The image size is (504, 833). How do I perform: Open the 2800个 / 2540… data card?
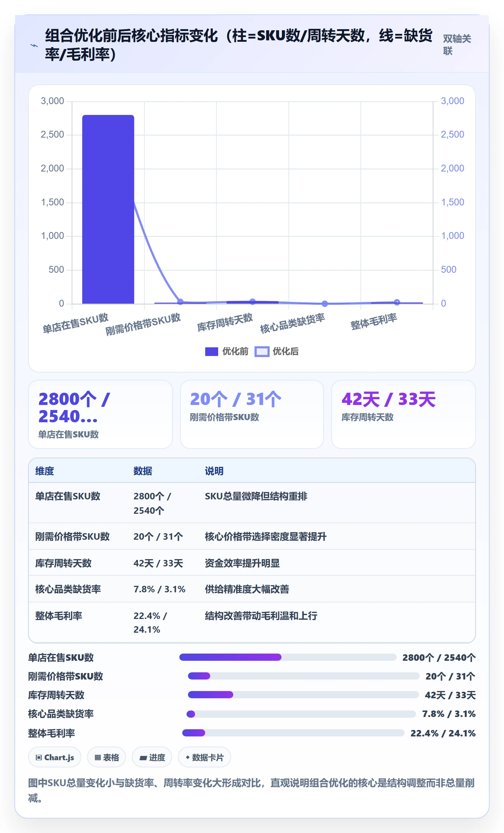click(100, 414)
